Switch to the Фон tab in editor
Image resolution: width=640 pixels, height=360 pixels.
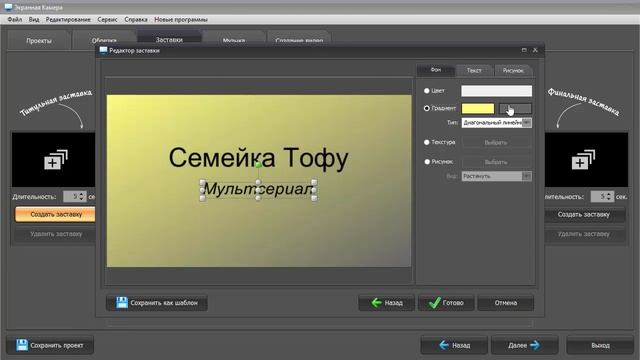tap(436, 70)
